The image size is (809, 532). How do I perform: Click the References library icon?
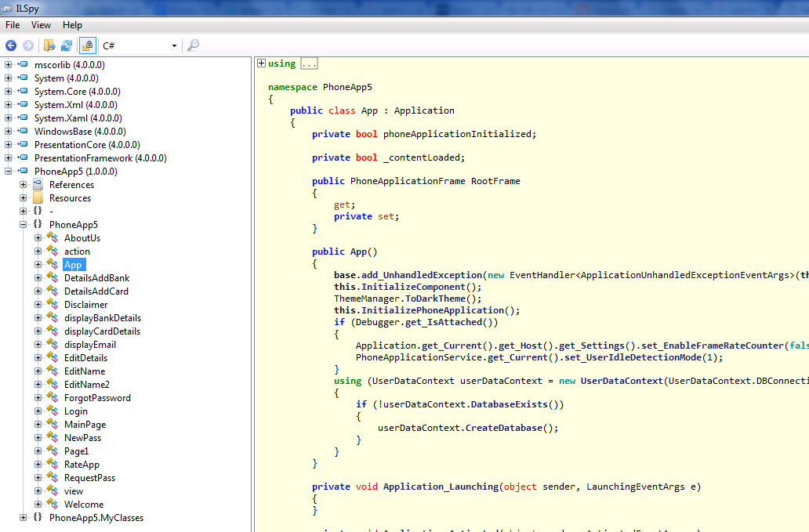(38, 185)
